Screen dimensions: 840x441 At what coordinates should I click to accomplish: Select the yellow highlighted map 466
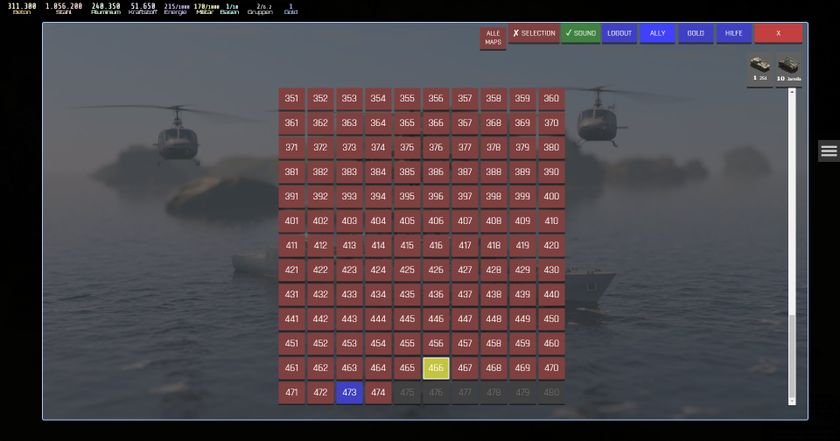click(436, 368)
